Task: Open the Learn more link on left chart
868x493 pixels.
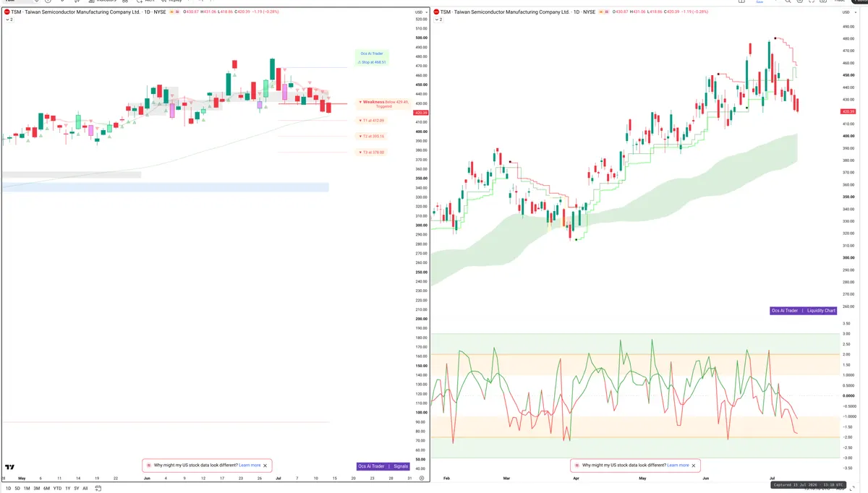Action: pos(250,466)
